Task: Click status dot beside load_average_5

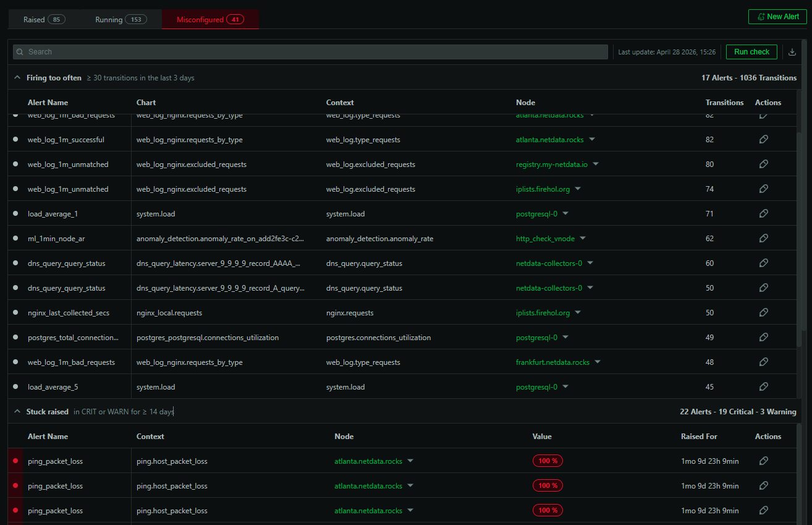Action: point(15,386)
